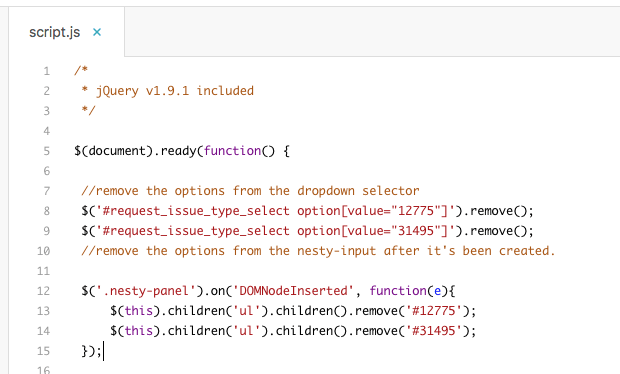The height and width of the screenshot is (374, 620).
Task: Click the option value "12775" selector line
Action: (x=308, y=211)
